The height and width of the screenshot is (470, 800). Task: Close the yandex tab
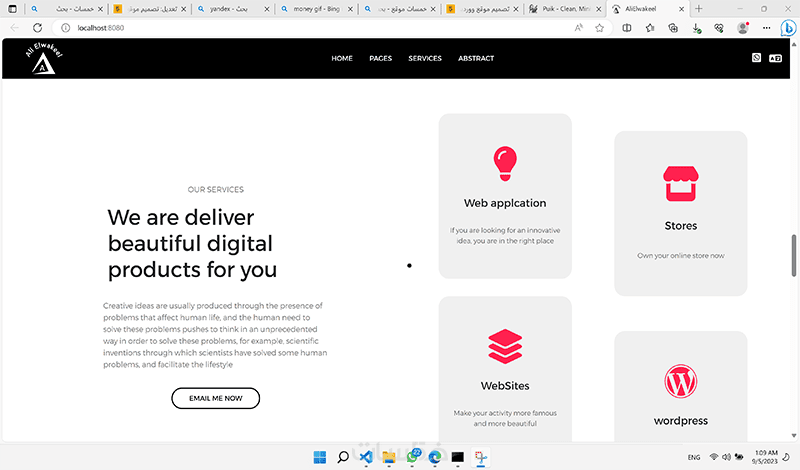pos(266,9)
